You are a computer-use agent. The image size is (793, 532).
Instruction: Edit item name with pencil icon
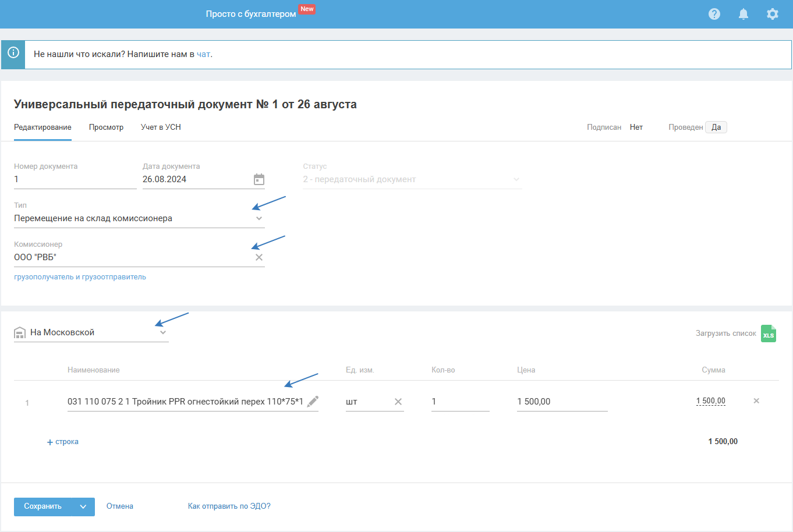click(313, 401)
